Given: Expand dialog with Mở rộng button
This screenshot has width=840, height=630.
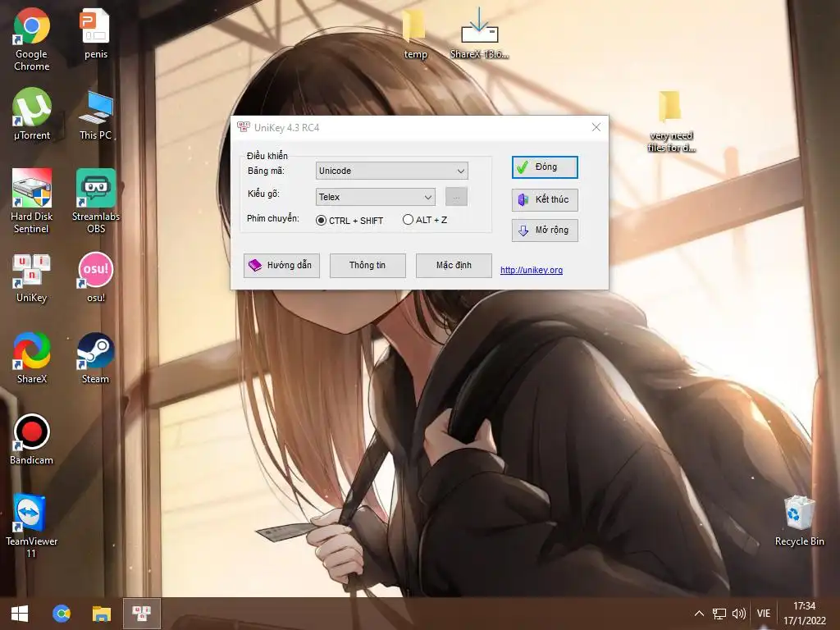Looking at the screenshot, I should point(545,231).
